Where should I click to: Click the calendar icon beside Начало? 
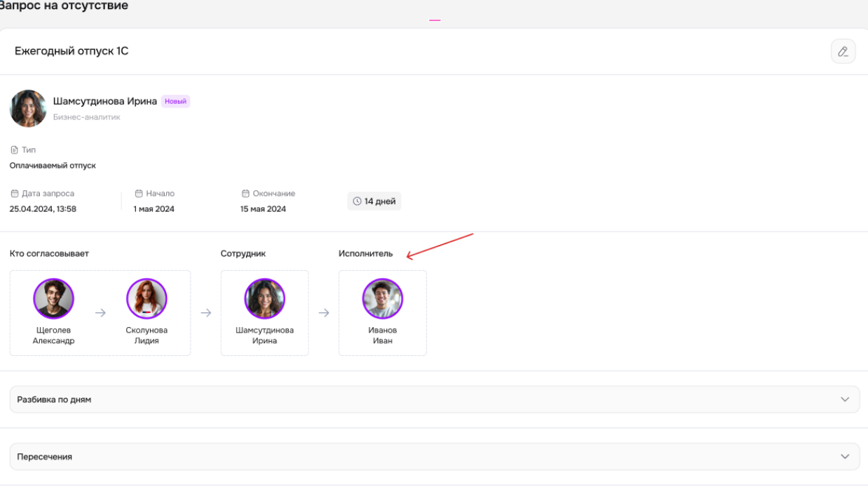139,194
